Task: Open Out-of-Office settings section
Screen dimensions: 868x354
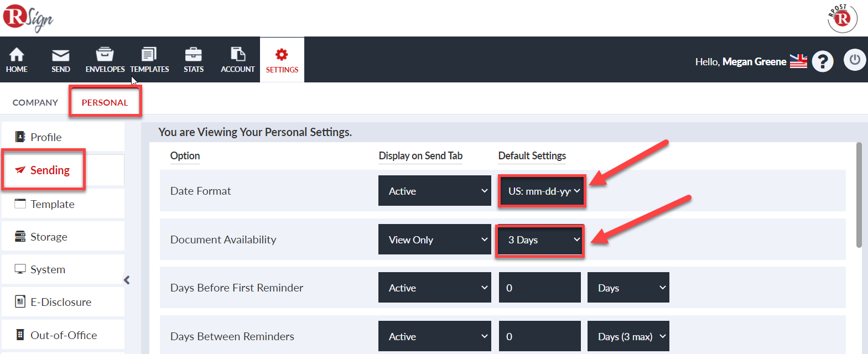Action: (63, 335)
